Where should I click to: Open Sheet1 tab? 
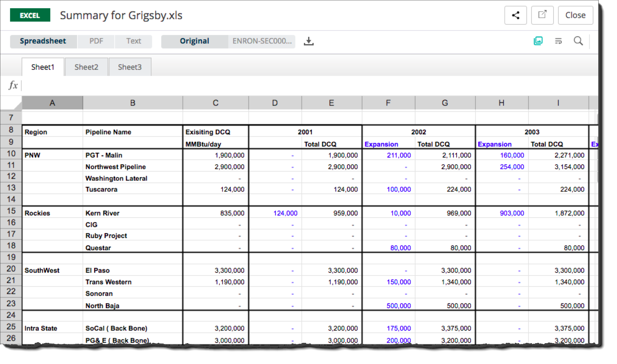tap(43, 67)
